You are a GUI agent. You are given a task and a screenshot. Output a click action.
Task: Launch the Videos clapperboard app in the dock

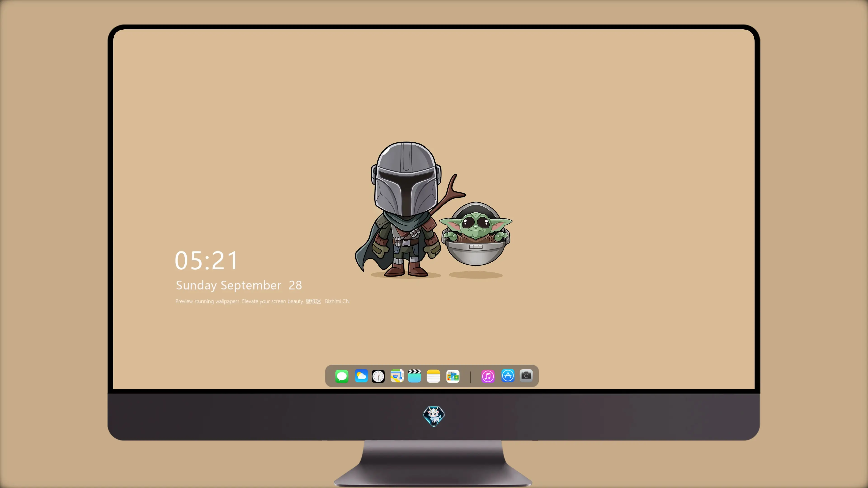pyautogui.click(x=415, y=376)
